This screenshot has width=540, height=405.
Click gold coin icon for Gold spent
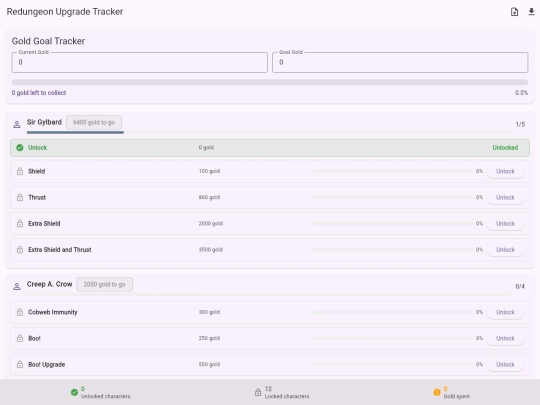[437, 392]
